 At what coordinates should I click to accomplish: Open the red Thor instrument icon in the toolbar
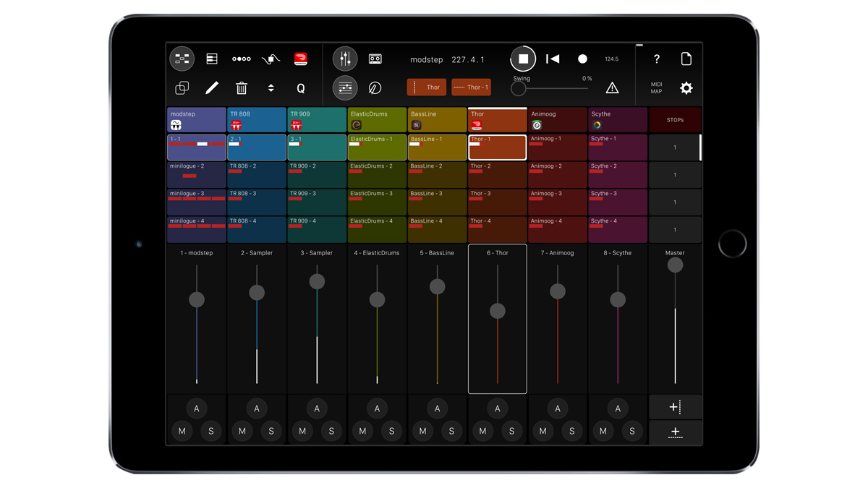[301, 59]
